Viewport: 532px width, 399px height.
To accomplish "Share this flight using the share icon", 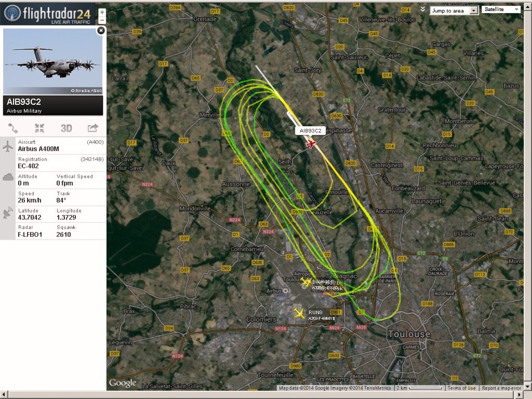I will point(92,128).
